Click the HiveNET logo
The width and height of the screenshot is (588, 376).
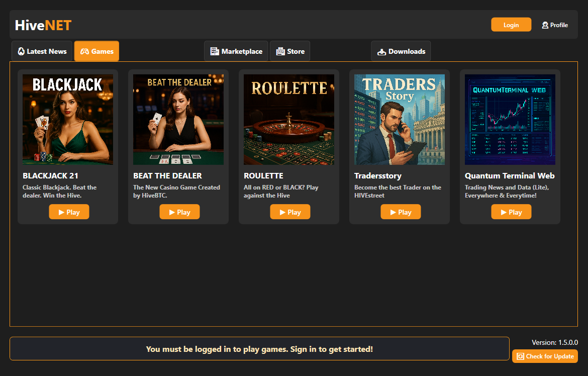(43, 25)
